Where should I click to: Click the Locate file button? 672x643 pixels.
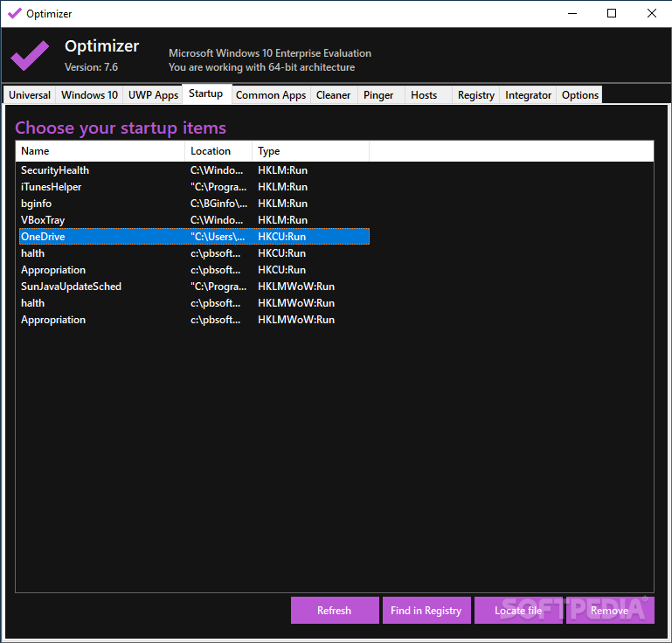click(x=518, y=611)
